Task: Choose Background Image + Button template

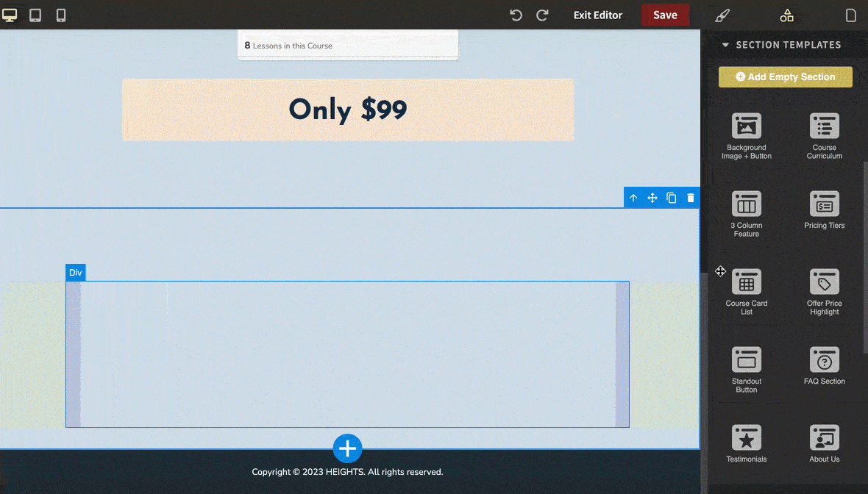Action: point(746,136)
